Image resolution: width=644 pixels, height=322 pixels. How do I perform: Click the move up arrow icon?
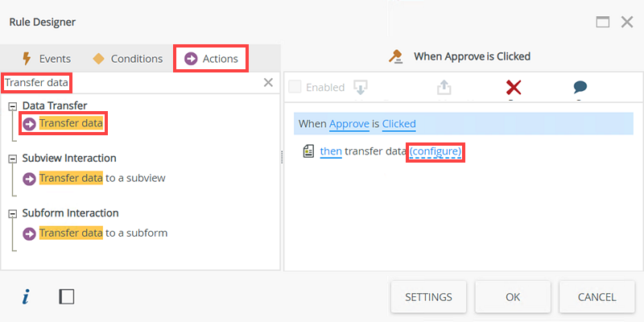pos(444,87)
